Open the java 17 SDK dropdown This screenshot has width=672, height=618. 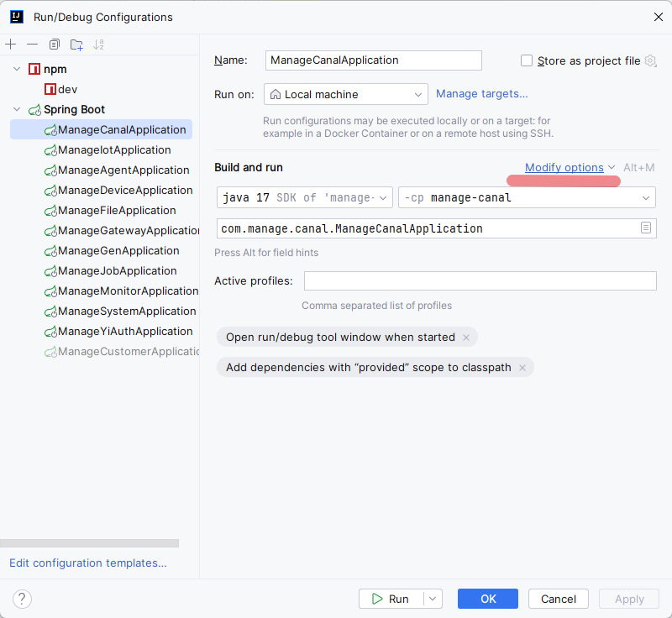305,197
